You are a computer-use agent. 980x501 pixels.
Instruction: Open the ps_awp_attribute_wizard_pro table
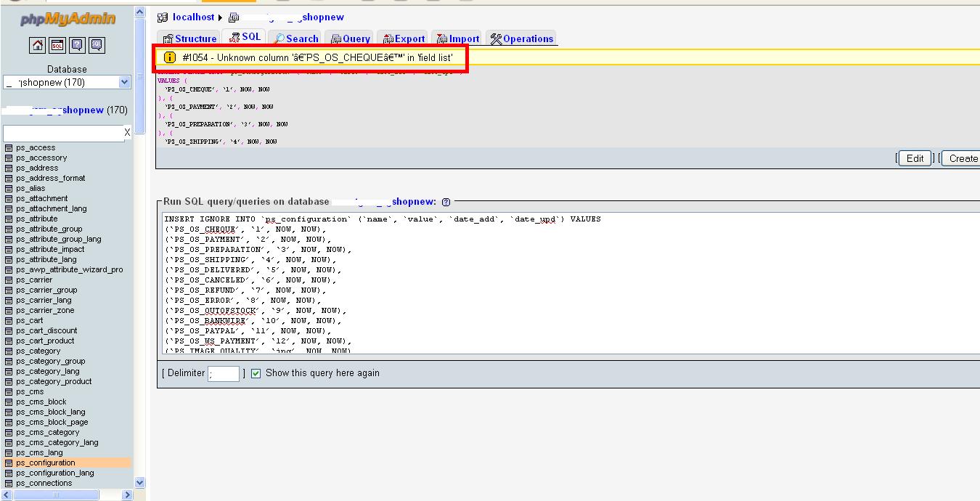tap(70, 269)
